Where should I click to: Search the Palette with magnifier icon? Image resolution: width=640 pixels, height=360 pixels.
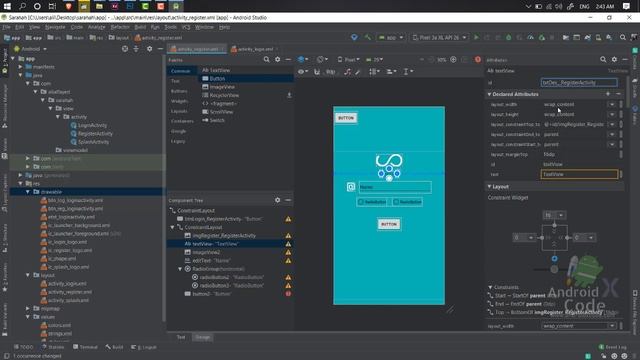pyautogui.click(x=267, y=60)
